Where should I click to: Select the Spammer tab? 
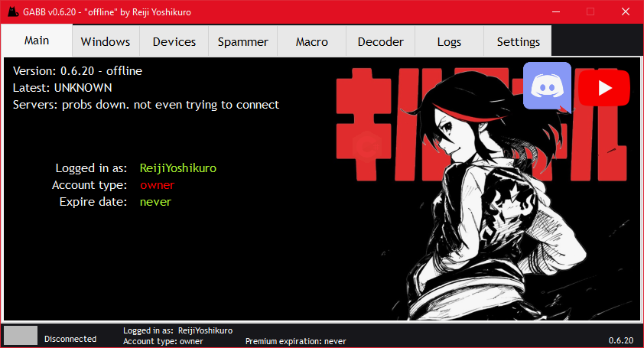tap(242, 41)
